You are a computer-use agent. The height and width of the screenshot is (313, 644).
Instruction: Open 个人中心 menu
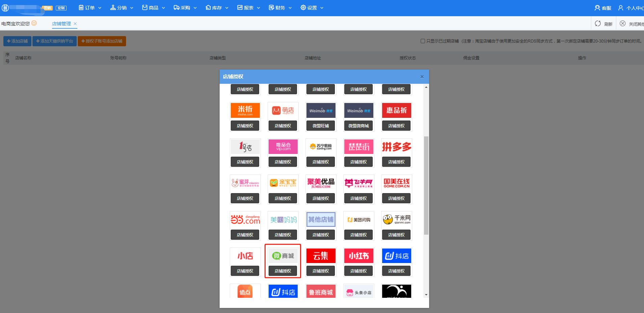click(631, 8)
